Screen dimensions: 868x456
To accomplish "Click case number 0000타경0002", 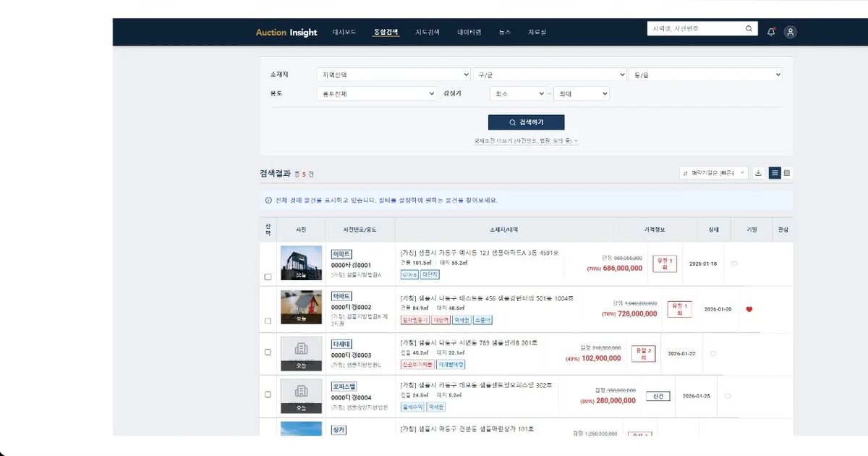I will pos(351,307).
